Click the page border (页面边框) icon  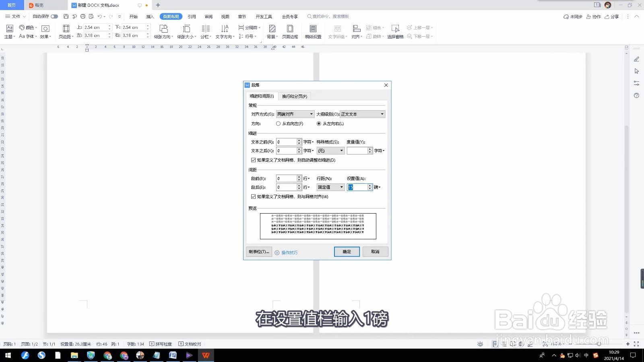tap(290, 29)
